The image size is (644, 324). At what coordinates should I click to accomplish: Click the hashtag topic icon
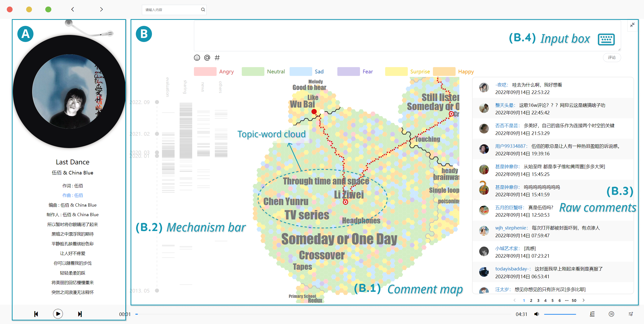[217, 58]
